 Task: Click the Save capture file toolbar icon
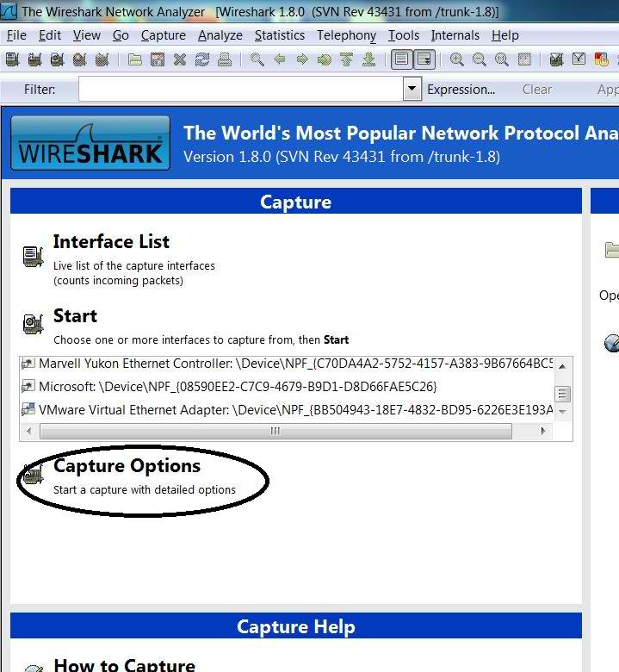point(158,59)
